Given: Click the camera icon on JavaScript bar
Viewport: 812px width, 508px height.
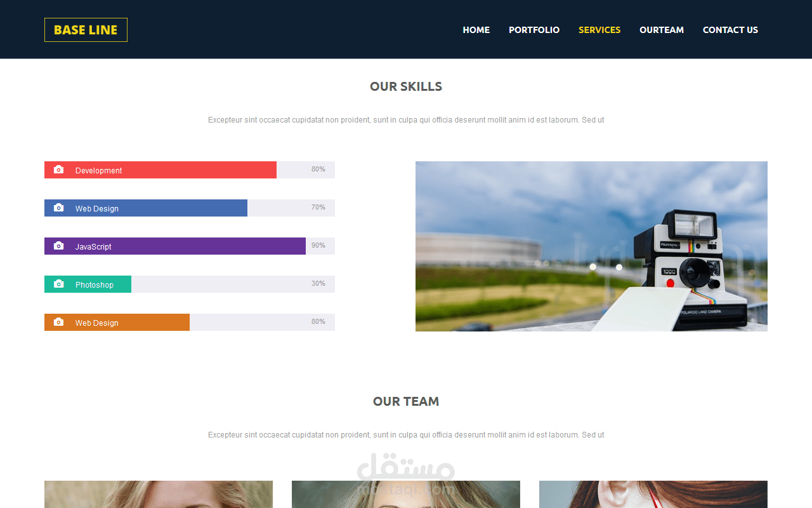Looking at the screenshot, I should pos(59,246).
